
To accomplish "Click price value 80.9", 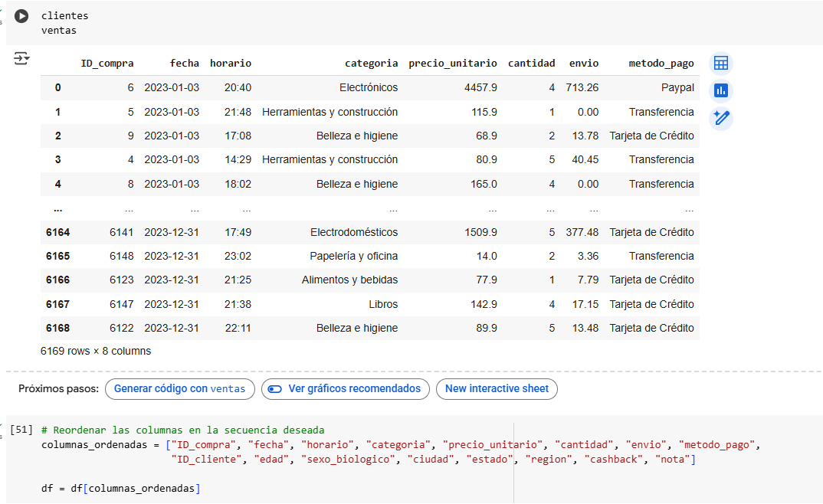I will coord(487,159).
